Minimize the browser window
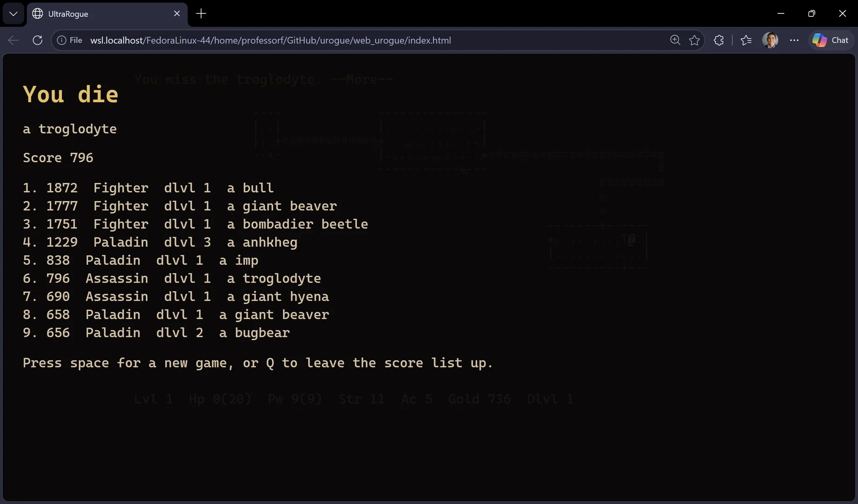Image resolution: width=858 pixels, height=504 pixels. click(x=781, y=13)
